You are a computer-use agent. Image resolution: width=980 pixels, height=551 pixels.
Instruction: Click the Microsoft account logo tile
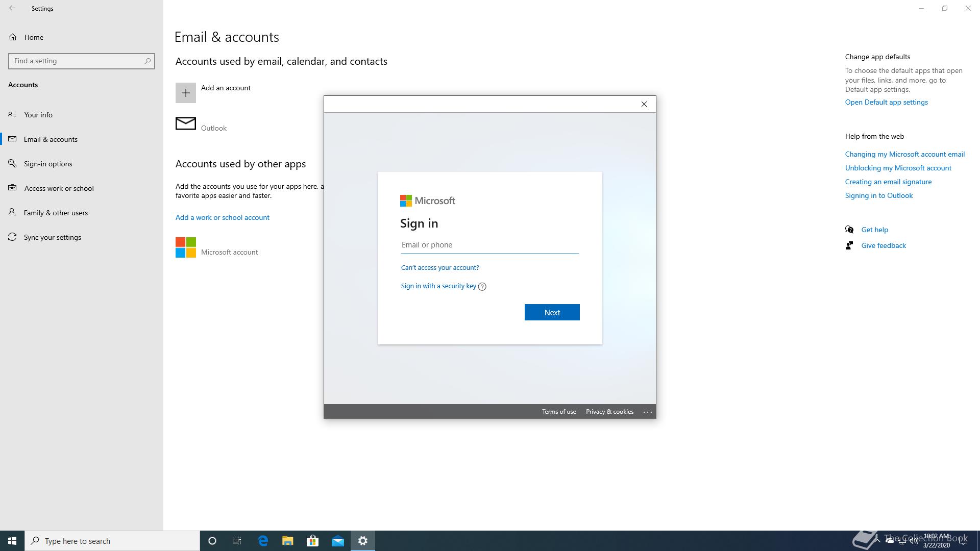click(186, 247)
